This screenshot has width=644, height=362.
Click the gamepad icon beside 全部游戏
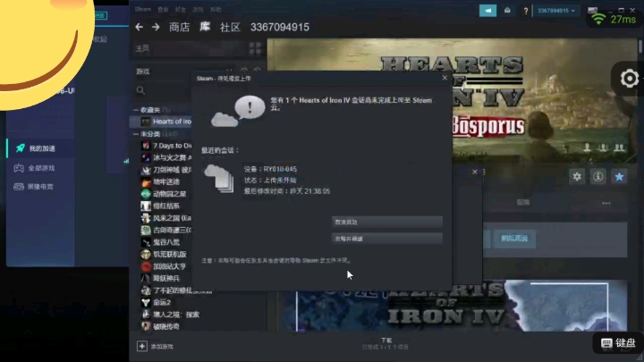[x=19, y=168]
